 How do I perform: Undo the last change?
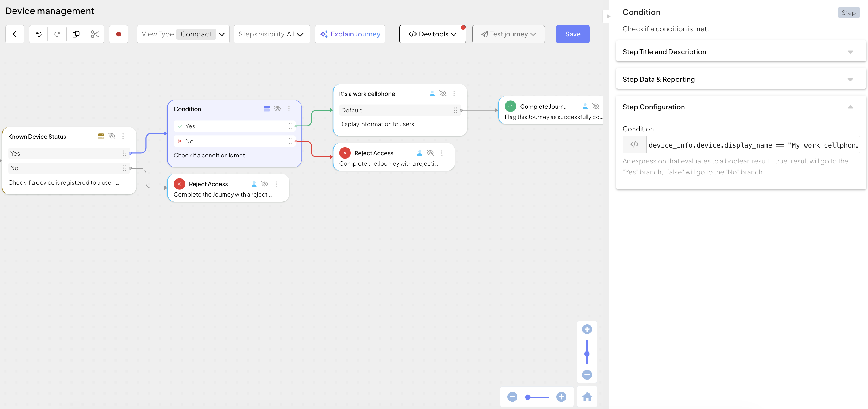pyautogui.click(x=39, y=34)
